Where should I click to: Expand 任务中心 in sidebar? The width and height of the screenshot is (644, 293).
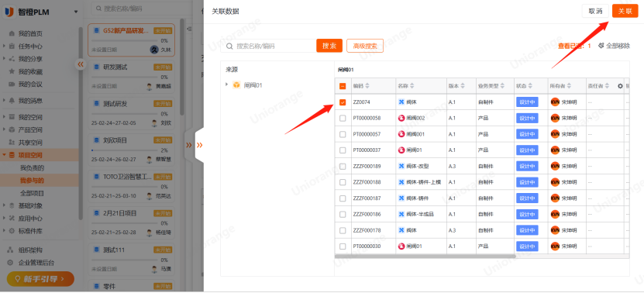[4, 46]
